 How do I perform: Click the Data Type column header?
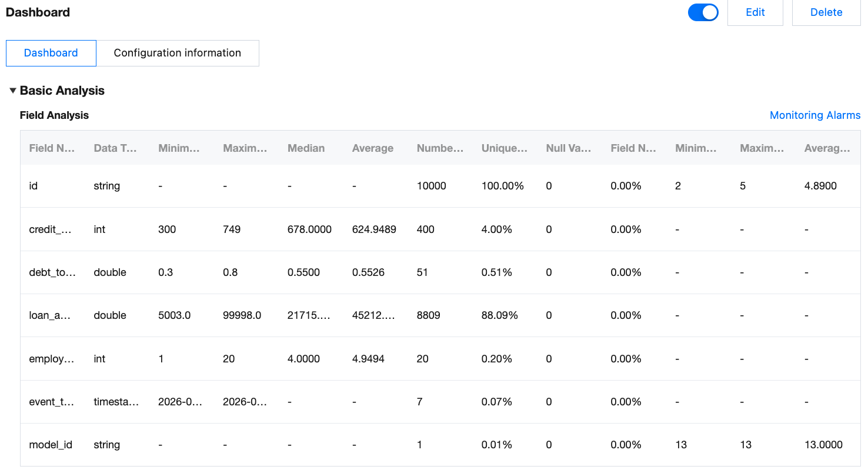(115, 148)
